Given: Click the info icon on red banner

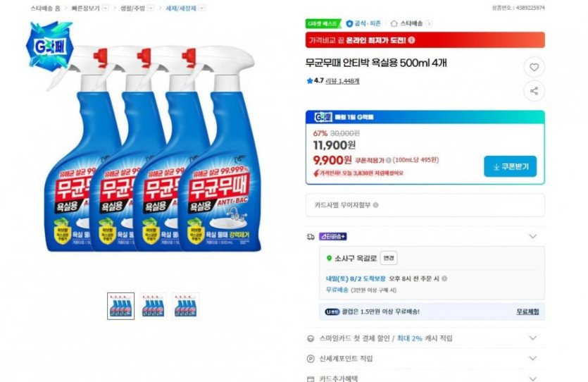Looking at the screenshot, I should point(411,40).
